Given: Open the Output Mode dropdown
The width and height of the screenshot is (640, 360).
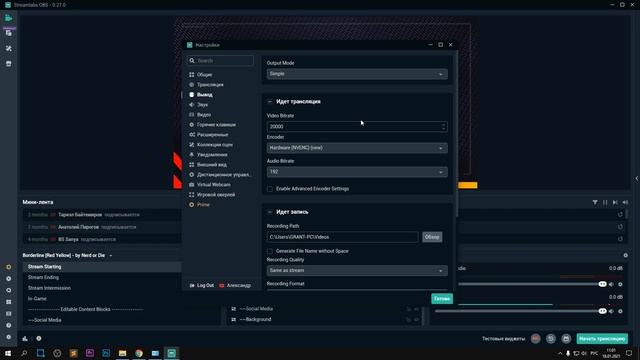Looking at the screenshot, I should [x=357, y=74].
